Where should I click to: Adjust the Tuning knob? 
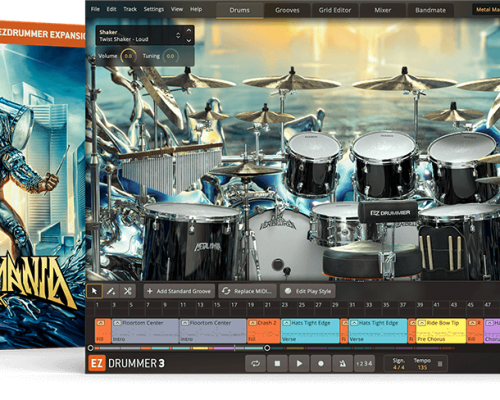tap(170, 56)
